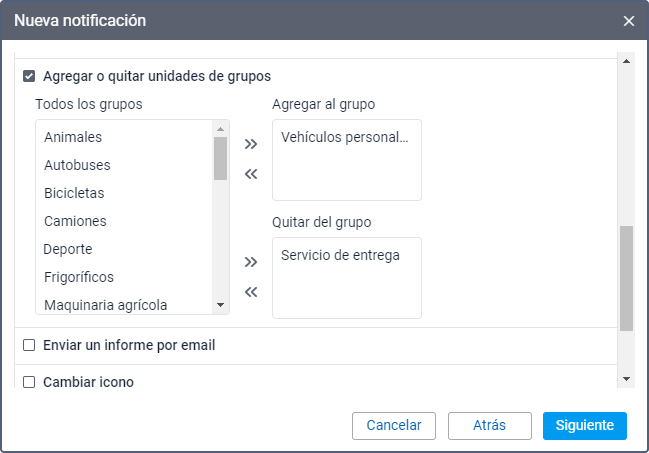The height and width of the screenshot is (453, 649).
Task: Click the remove arrows beside Quitar del grupo
Action: pos(251,292)
